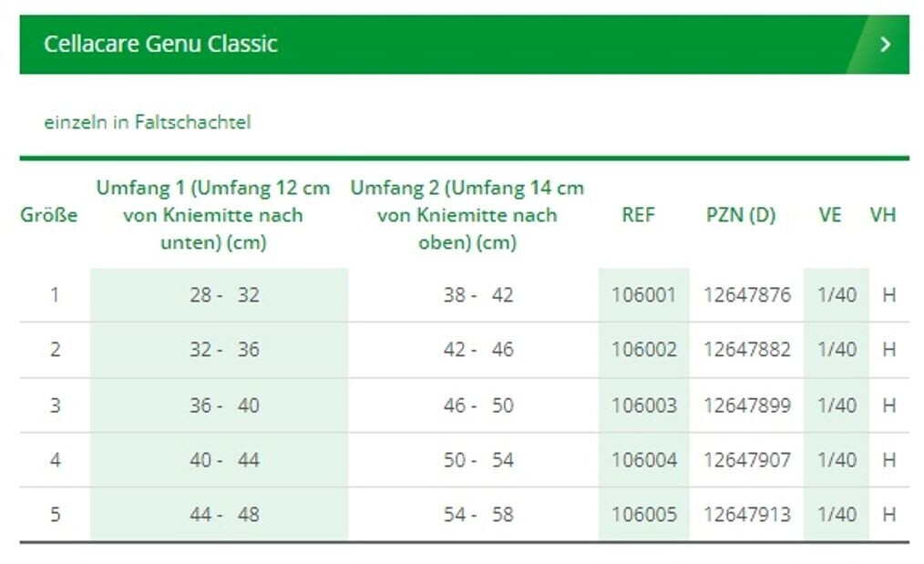
Task: Click size 5 in the Größe column
Action: [55, 515]
